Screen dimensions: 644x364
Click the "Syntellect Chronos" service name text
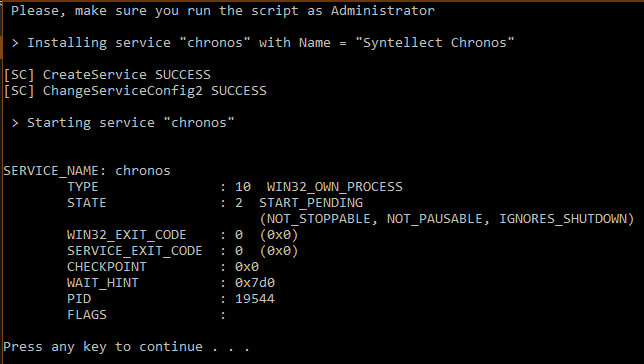point(435,43)
